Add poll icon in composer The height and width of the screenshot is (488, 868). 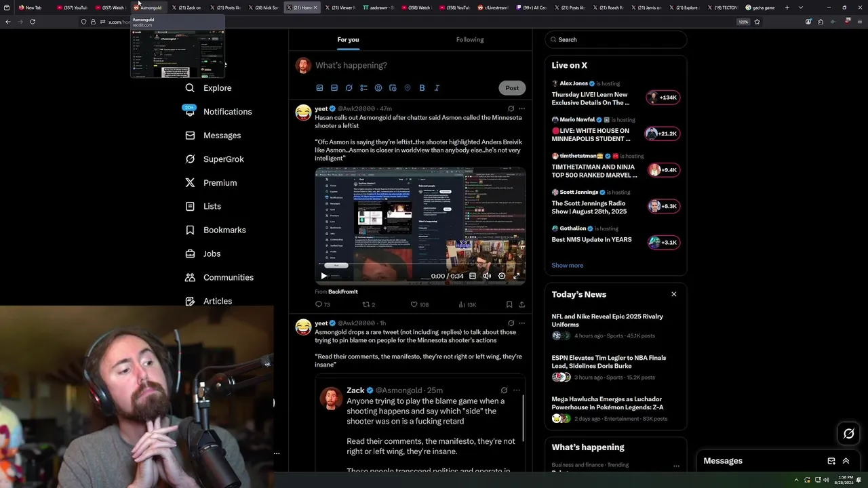click(363, 88)
